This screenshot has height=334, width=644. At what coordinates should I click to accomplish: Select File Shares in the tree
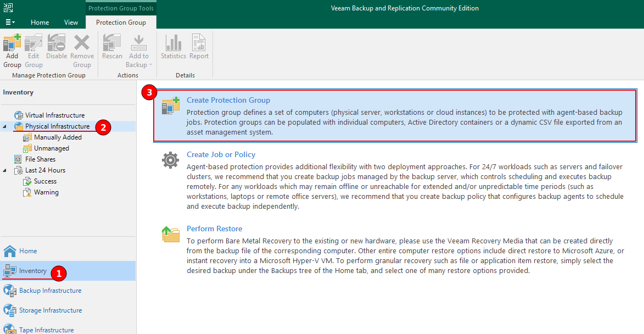click(40, 159)
